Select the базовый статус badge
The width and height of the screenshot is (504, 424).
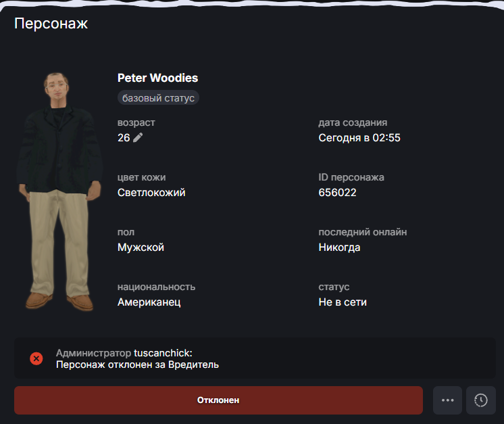click(x=158, y=98)
